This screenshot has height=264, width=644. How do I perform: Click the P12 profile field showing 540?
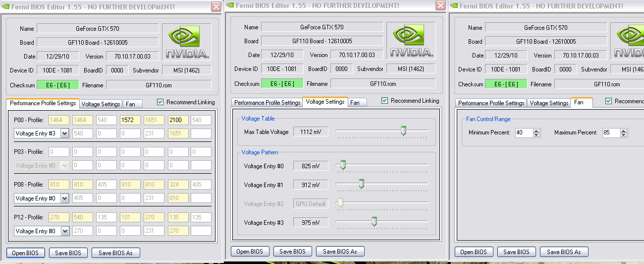[82, 217]
